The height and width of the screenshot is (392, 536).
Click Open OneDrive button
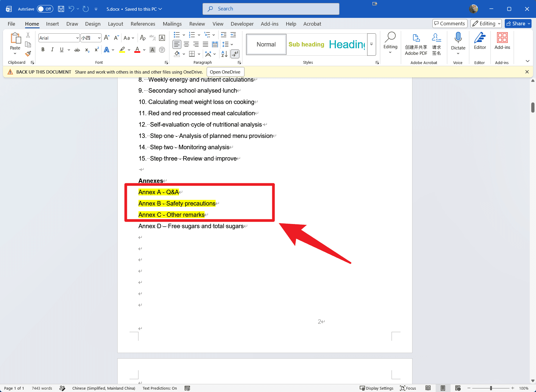point(225,72)
